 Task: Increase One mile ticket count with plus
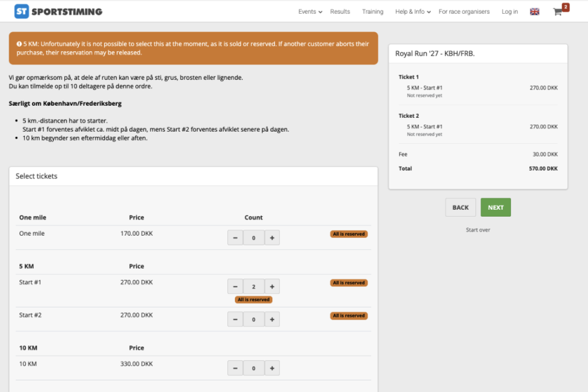coord(272,238)
